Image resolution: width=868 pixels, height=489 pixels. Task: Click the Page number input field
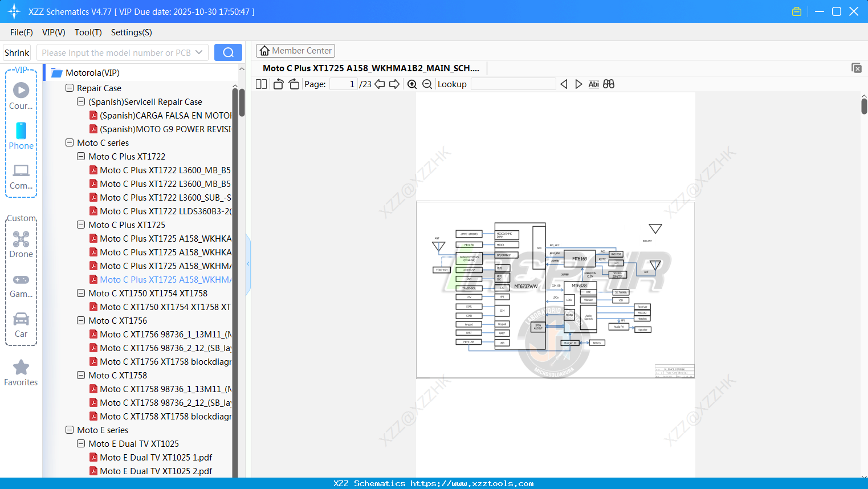pos(344,84)
